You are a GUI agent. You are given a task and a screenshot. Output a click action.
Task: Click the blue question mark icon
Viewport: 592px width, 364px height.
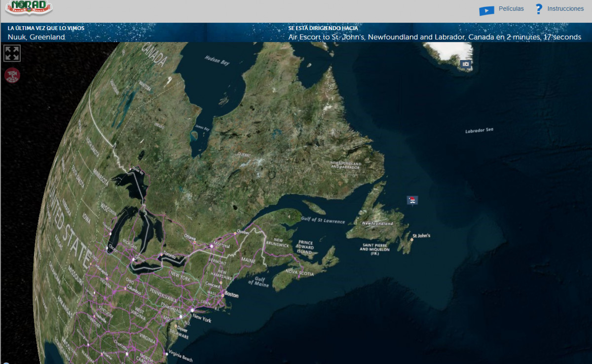point(539,9)
